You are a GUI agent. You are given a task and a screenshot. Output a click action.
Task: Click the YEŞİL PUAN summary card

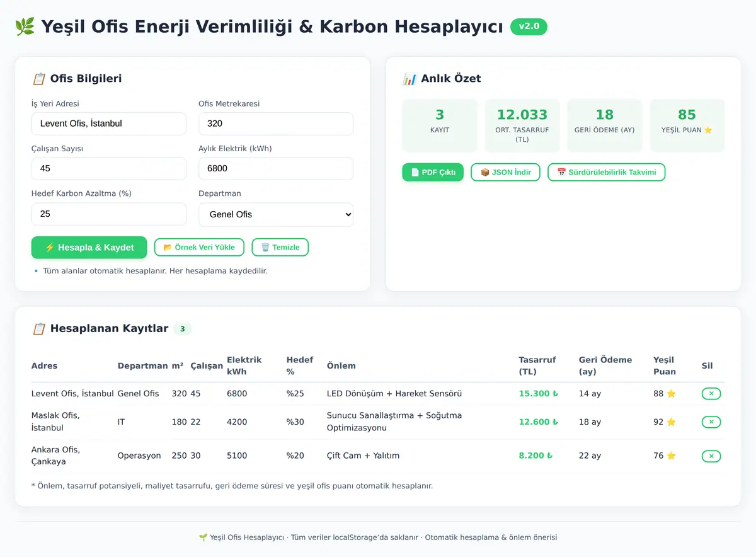click(x=687, y=125)
